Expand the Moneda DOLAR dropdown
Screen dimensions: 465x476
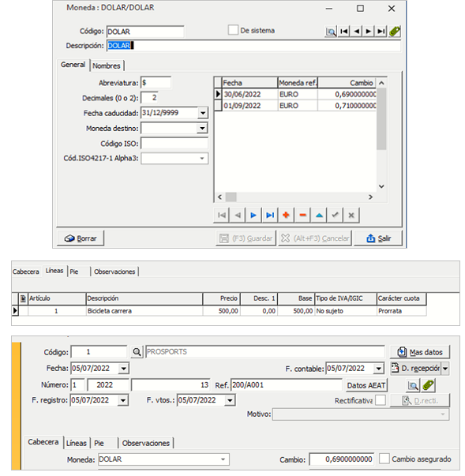coord(223,459)
